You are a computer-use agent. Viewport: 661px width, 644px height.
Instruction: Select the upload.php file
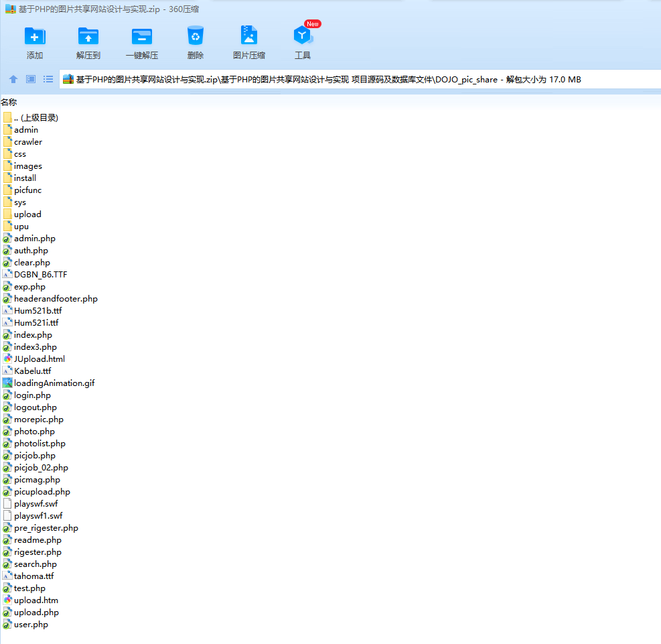31,613
